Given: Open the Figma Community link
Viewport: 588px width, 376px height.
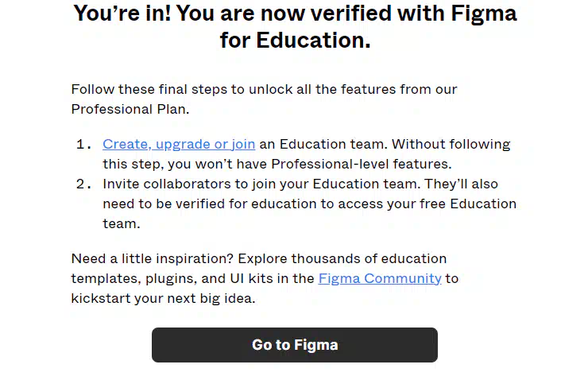Looking at the screenshot, I should coord(380,278).
